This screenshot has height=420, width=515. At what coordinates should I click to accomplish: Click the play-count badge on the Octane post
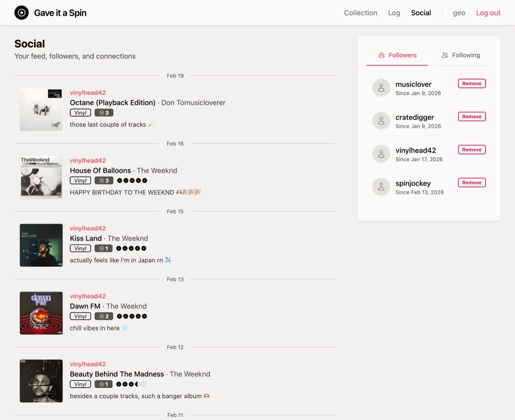pos(103,112)
